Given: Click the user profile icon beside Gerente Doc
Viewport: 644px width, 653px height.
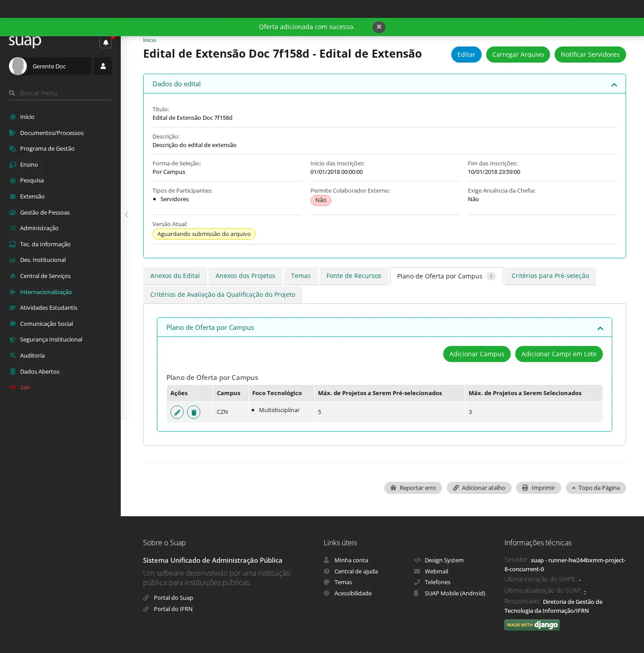Looking at the screenshot, I should [x=103, y=66].
